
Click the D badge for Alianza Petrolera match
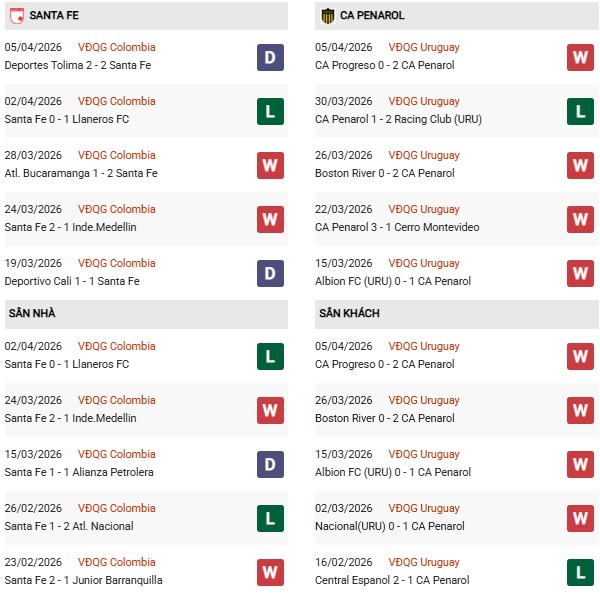[270, 464]
